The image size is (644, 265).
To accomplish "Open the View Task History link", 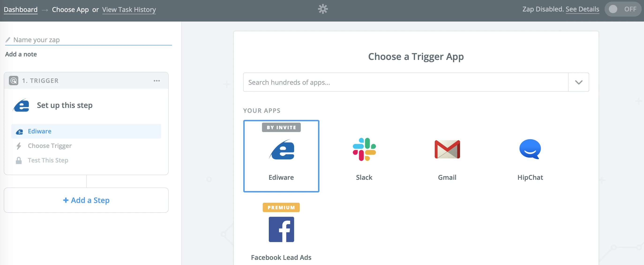I will 129,10.
